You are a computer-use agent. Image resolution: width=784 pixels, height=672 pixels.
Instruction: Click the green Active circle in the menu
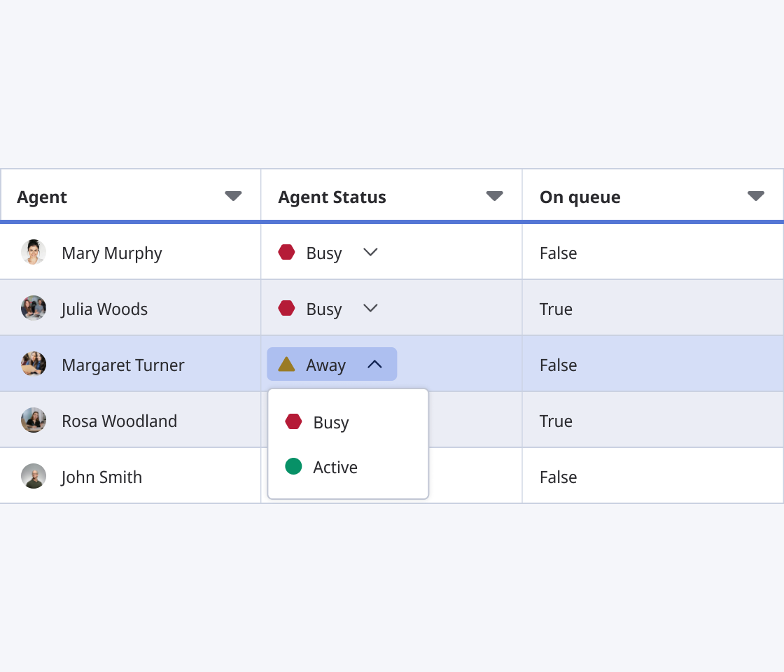[x=293, y=466]
